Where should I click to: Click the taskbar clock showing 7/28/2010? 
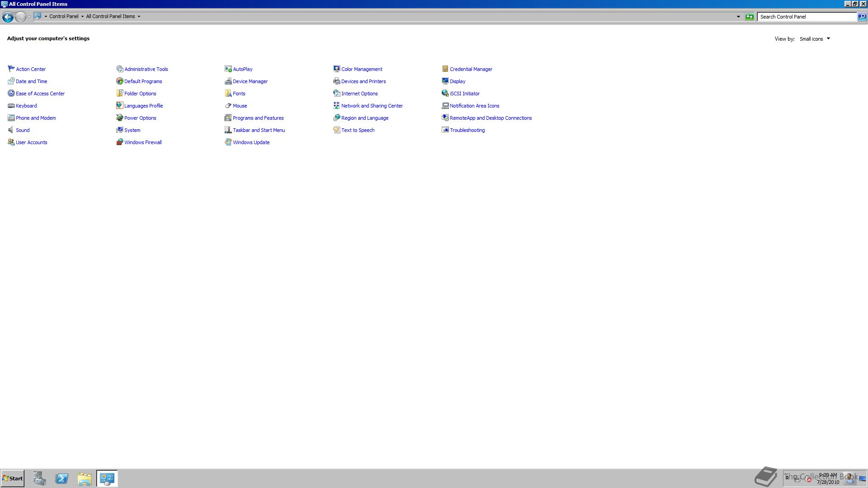828,479
